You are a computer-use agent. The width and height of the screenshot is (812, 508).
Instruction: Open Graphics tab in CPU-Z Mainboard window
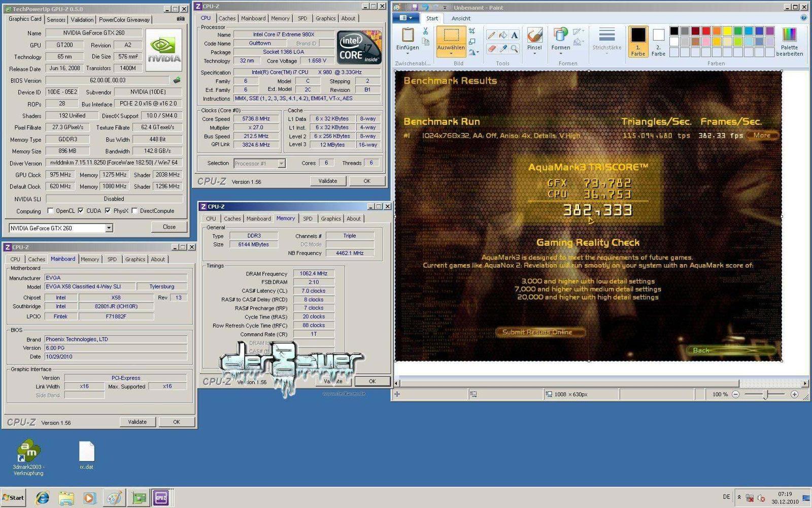point(135,259)
